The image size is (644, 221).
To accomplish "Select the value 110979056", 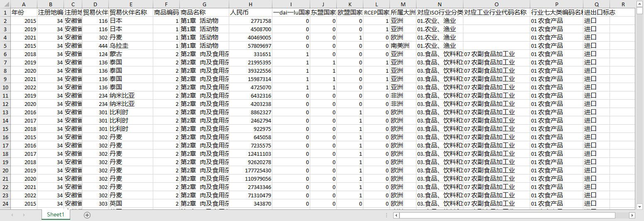I will 250,179.
